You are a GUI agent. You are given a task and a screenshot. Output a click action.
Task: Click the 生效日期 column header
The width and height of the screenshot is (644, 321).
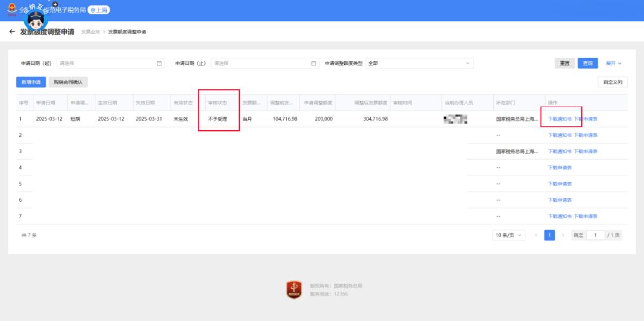(107, 102)
